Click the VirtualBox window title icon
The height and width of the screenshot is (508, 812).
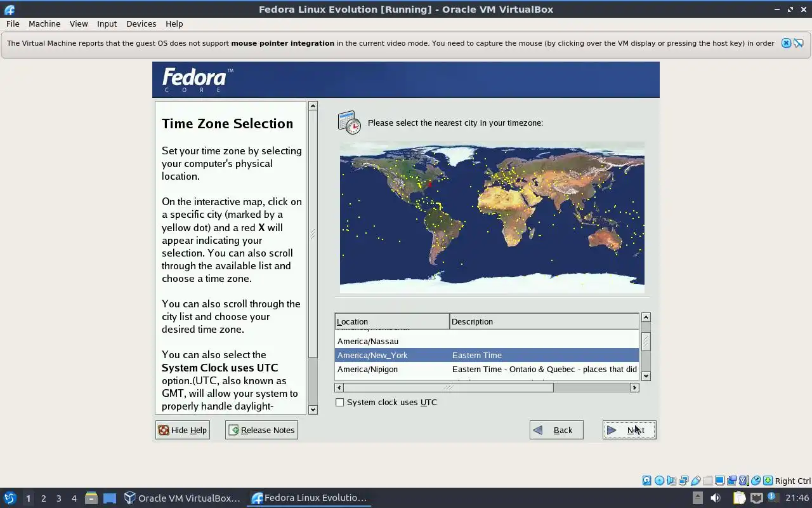coord(10,10)
